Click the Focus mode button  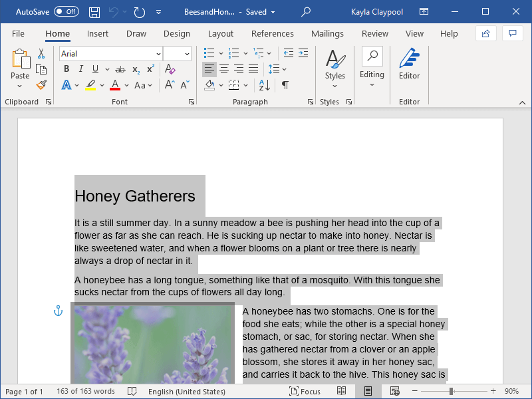click(305, 392)
